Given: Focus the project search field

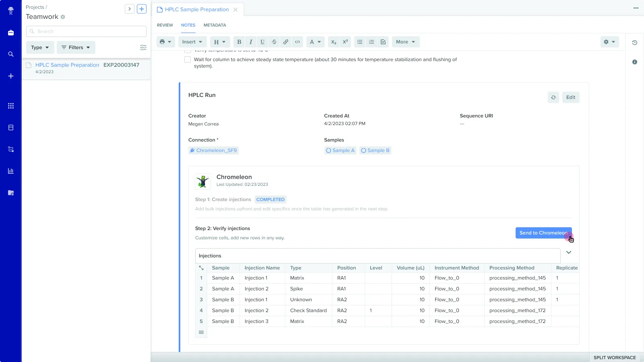Looking at the screenshot, I should click(x=86, y=31).
